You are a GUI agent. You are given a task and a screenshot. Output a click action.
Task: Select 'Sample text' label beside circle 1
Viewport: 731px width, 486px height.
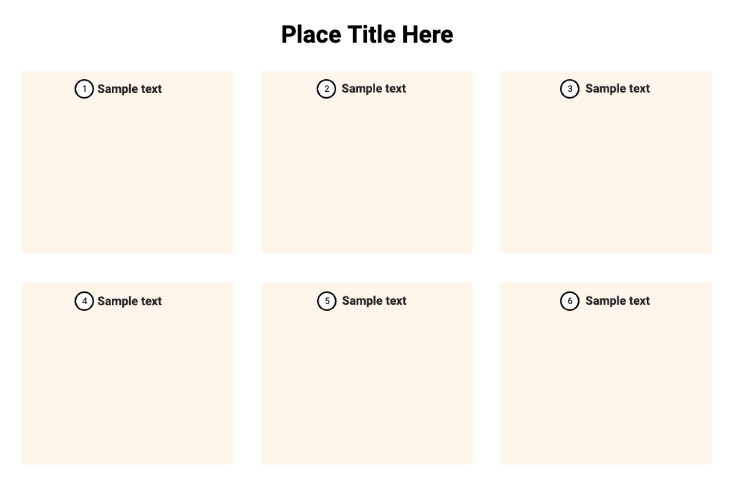click(129, 89)
